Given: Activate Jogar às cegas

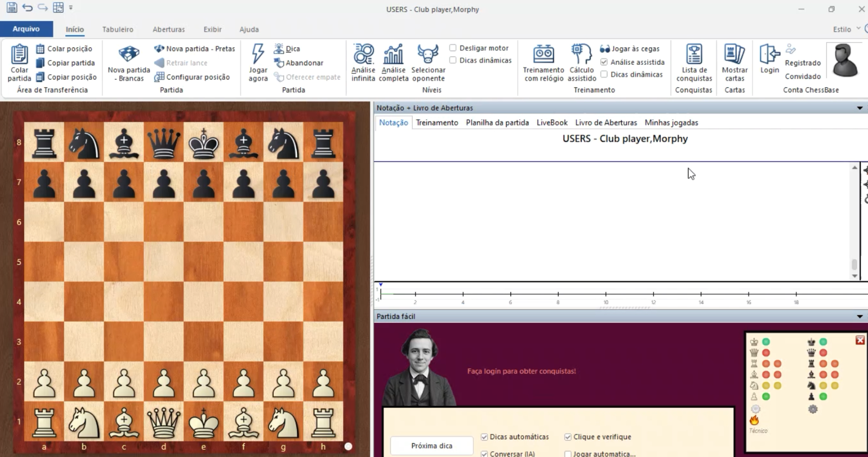Looking at the screenshot, I should (x=630, y=48).
